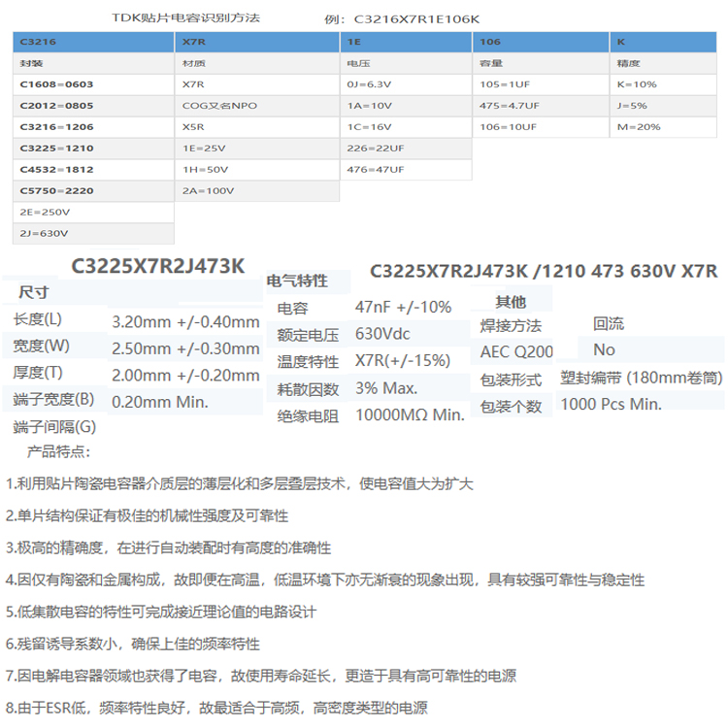The image size is (728, 728).
Task: Click the rated voltage value '630Vdc'
Action: (x=382, y=334)
